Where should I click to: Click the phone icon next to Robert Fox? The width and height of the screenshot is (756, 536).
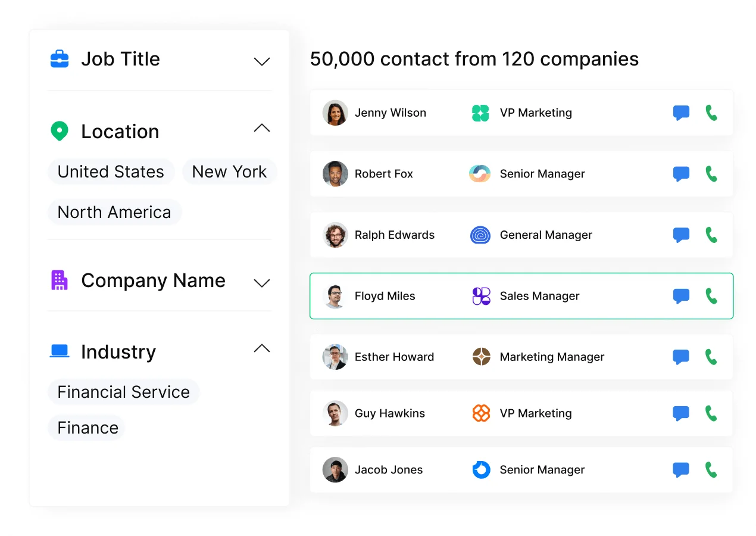(712, 173)
